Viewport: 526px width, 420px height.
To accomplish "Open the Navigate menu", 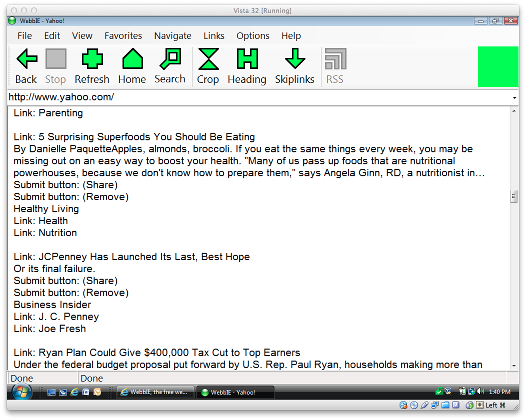I will coord(173,36).
